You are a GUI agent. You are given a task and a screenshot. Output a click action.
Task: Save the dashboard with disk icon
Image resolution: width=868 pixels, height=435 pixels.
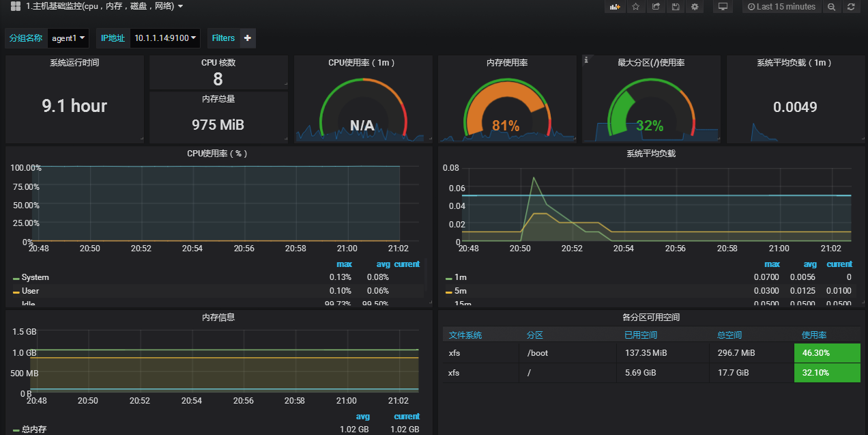(x=676, y=7)
